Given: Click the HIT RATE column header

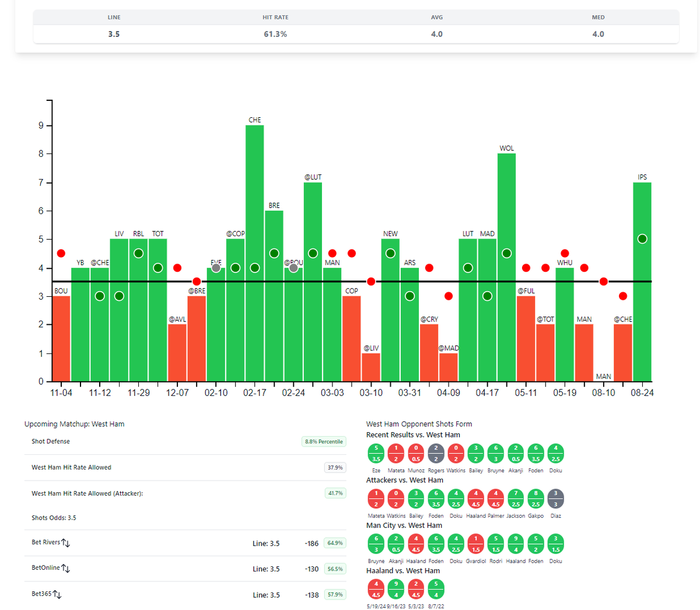Looking at the screenshot, I should (x=275, y=17).
